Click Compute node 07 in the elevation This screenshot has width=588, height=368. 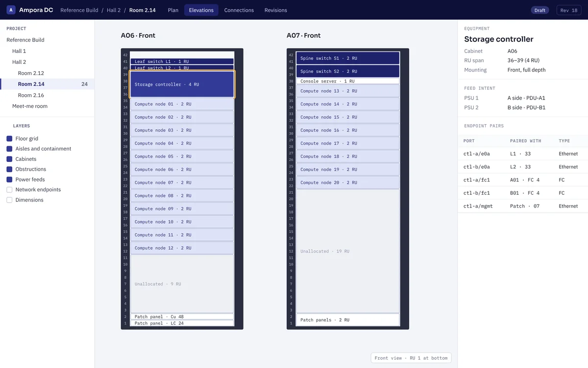(182, 183)
